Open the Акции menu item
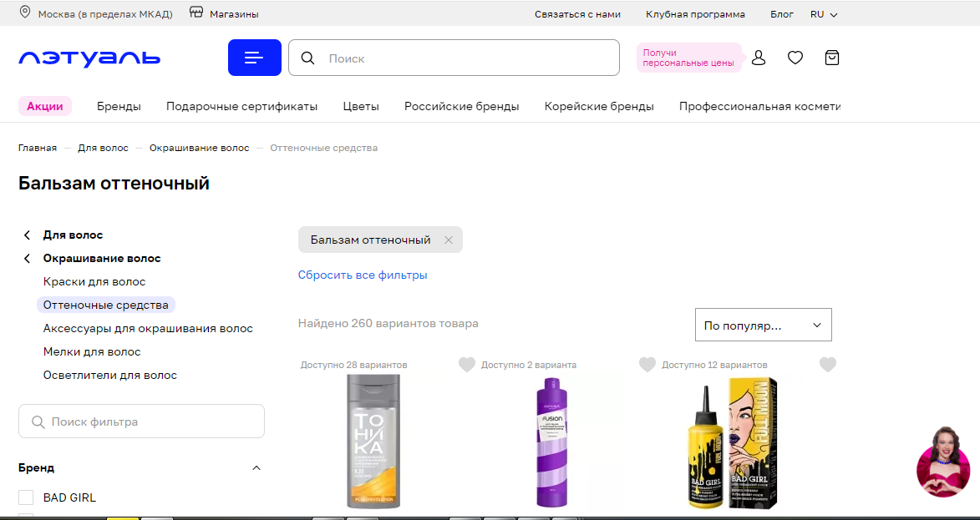The image size is (980, 520). 45,106
